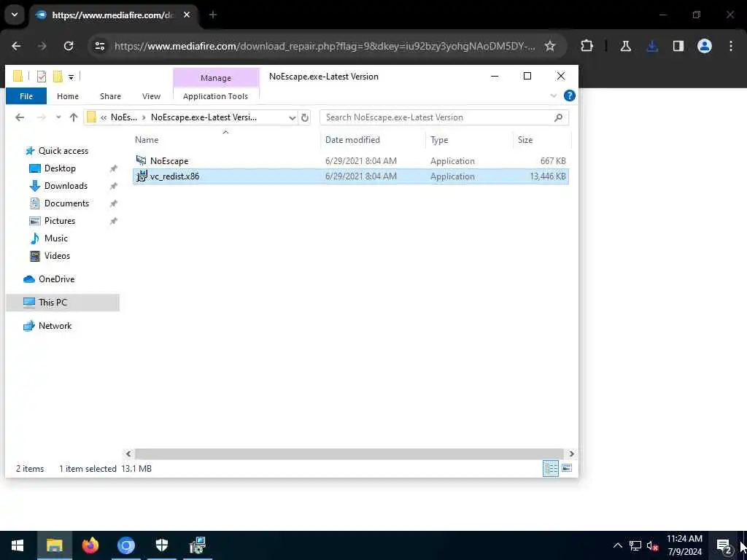Switch to Large icons view layout
Screen dimensions: 747x560
[566, 469]
